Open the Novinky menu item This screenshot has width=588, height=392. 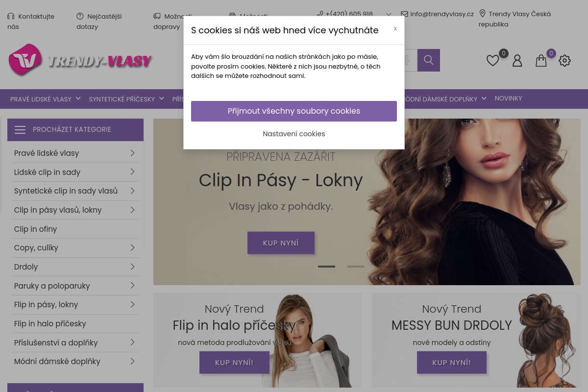pos(508,98)
